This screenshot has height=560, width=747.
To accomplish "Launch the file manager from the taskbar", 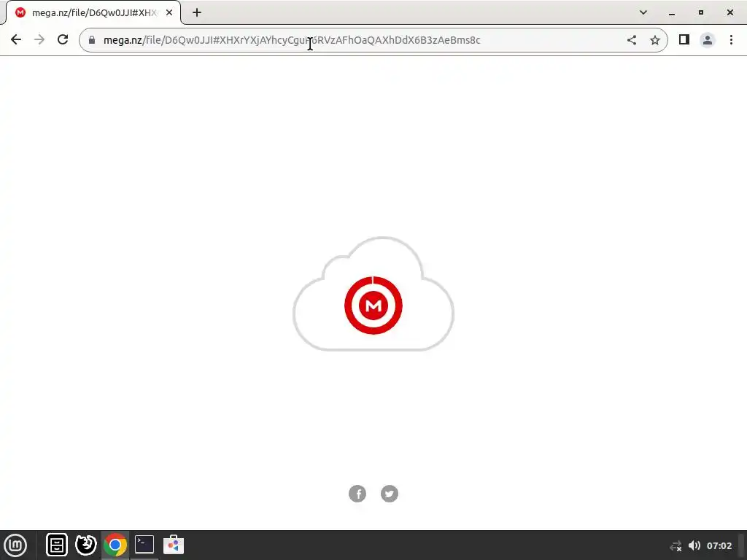I will pos(57,545).
